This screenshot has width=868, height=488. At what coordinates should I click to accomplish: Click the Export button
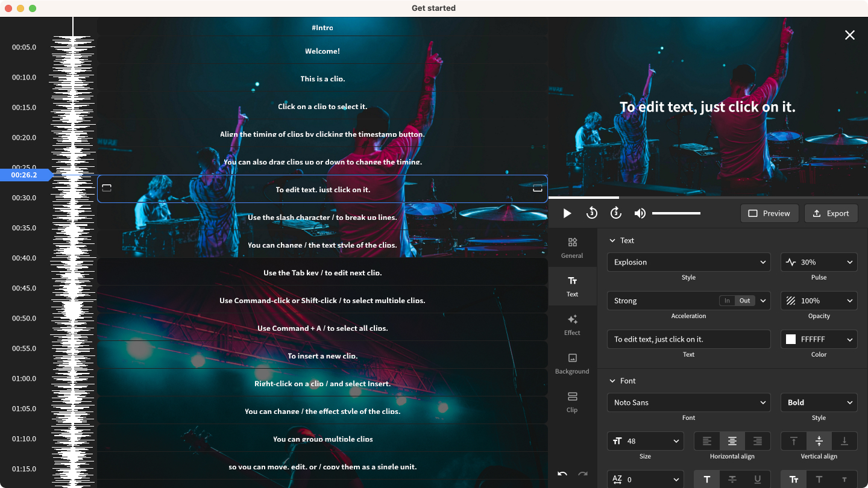click(x=831, y=213)
